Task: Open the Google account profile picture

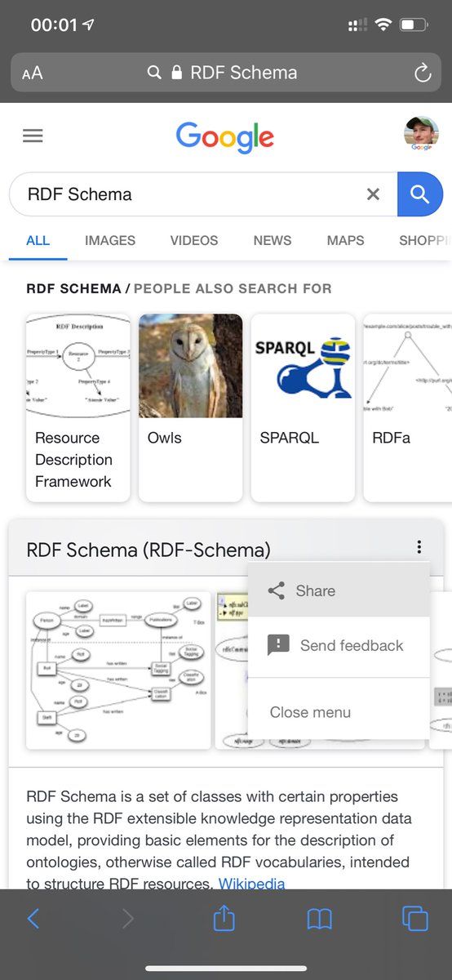Action: pos(421,135)
